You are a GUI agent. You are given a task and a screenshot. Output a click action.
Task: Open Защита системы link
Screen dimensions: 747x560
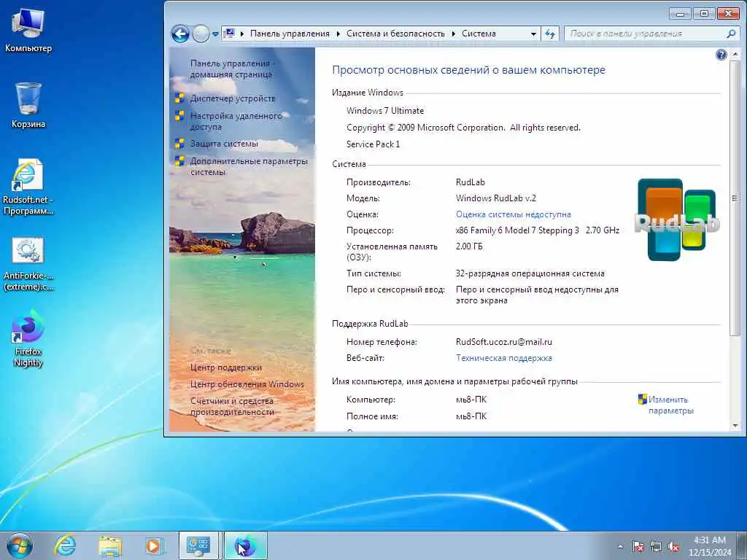224,144
